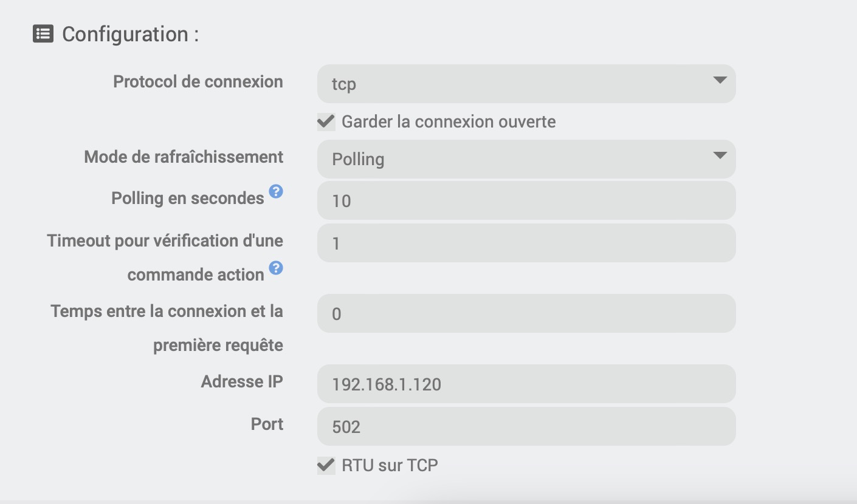
Task: Click the Adresse IP label
Action: pos(242,382)
